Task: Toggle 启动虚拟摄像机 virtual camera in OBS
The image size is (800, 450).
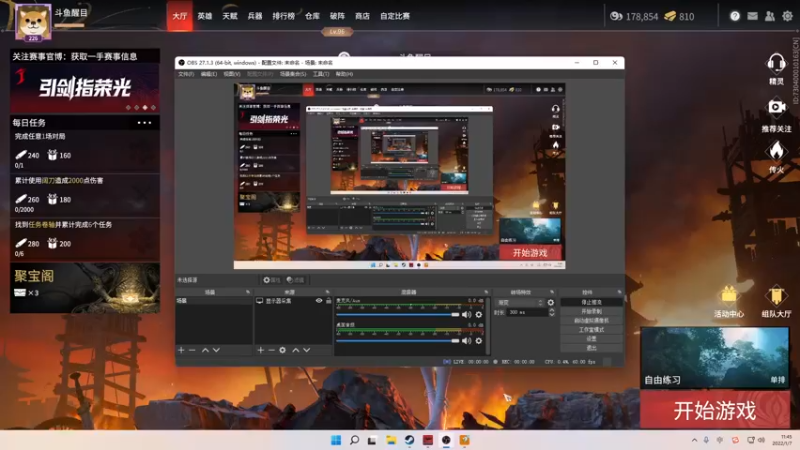Action: 591,320
